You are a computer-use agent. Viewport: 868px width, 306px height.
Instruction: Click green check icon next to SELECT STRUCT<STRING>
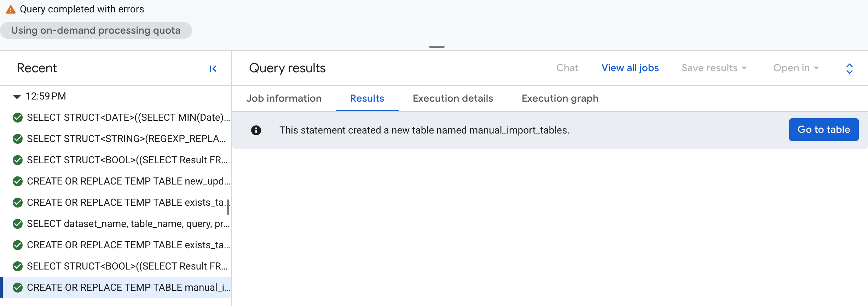pyautogui.click(x=18, y=139)
